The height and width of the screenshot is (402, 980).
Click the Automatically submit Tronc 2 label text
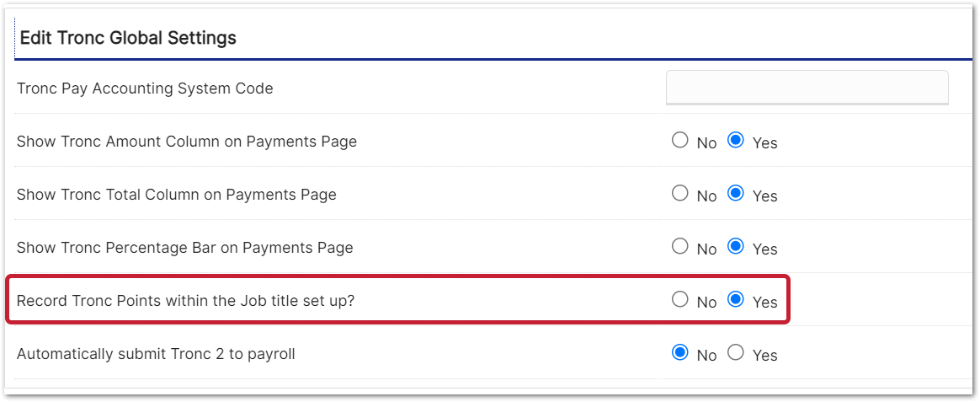click(x=156, y=354)
